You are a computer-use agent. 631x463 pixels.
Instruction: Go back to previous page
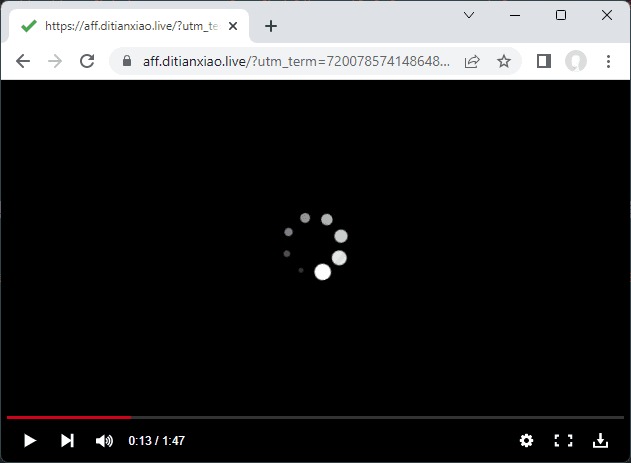click(x=23, y=61)
